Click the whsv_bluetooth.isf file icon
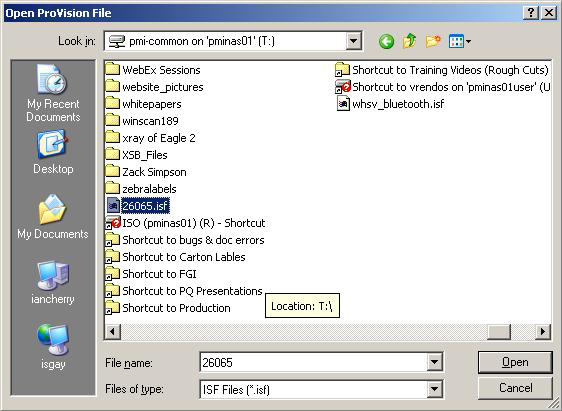562x411 pixels. (343, 104)
